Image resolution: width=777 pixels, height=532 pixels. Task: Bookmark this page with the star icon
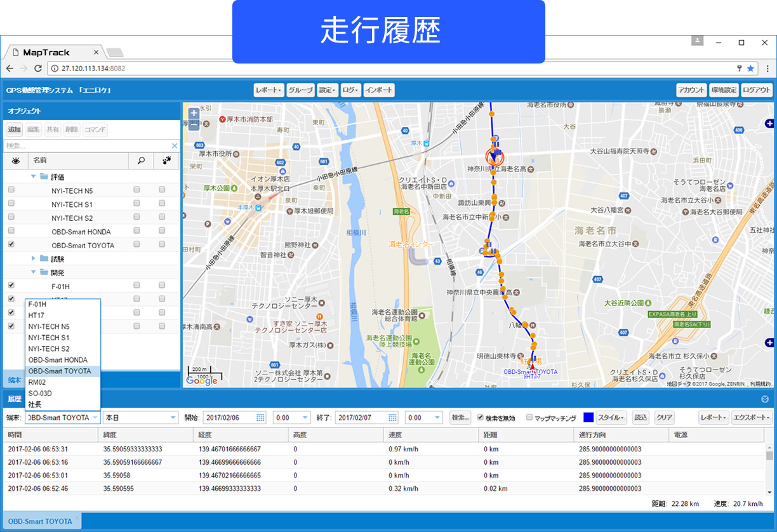(x=751, y=69)
